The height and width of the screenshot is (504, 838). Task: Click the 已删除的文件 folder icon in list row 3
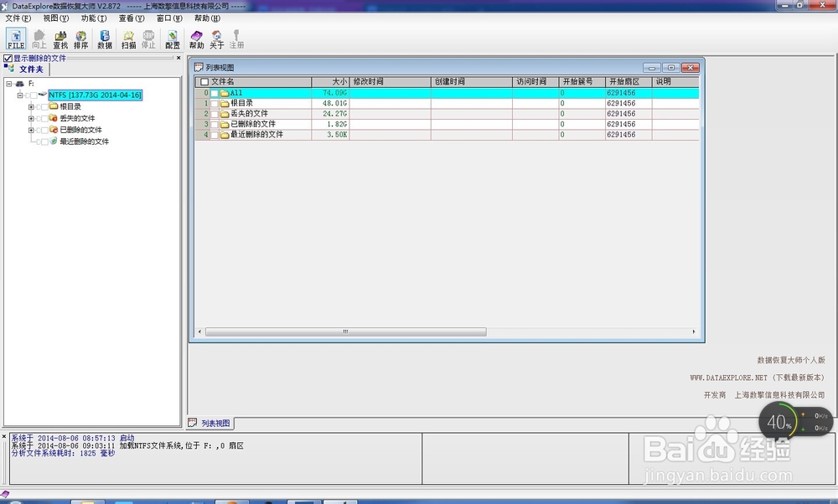225,125
